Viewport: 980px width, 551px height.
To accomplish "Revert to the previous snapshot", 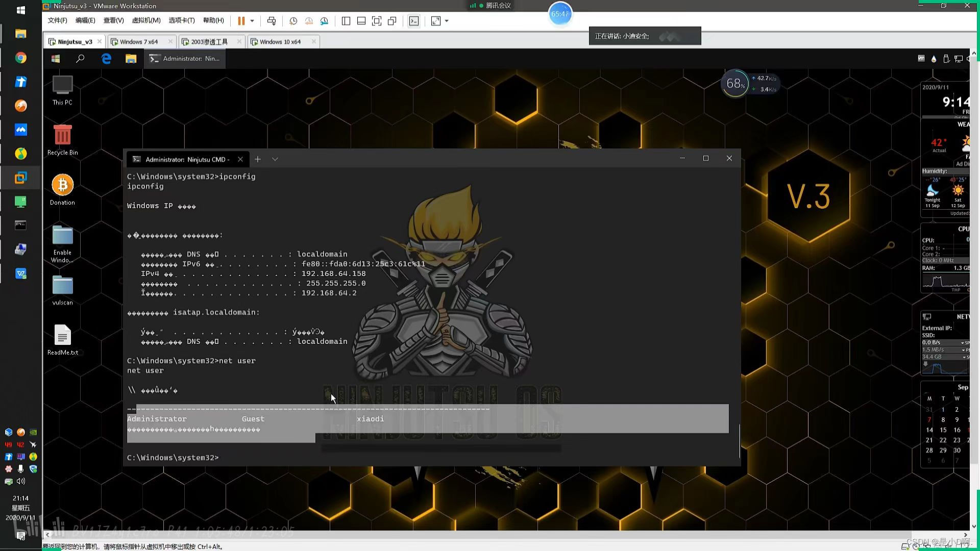I will (309, 21).
